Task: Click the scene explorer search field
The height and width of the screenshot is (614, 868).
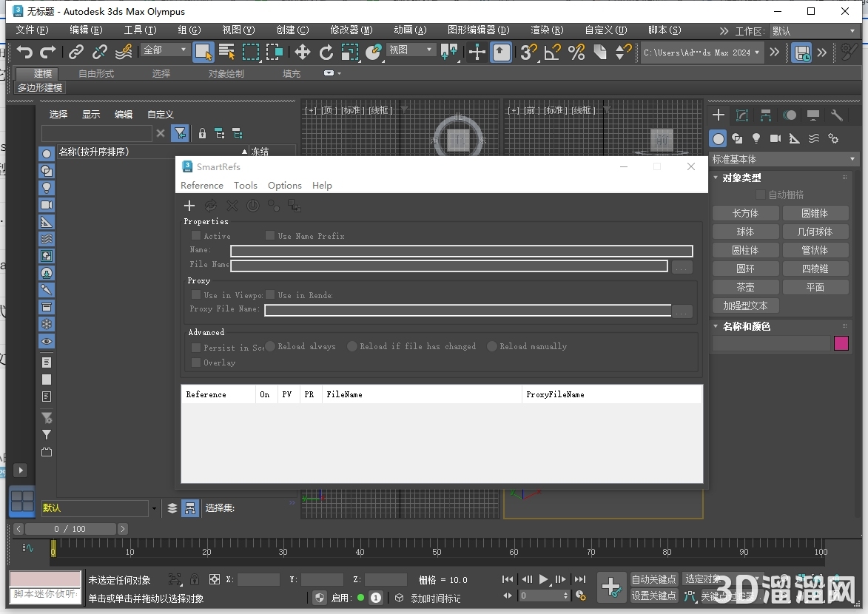Action: (x=97, y=133)
